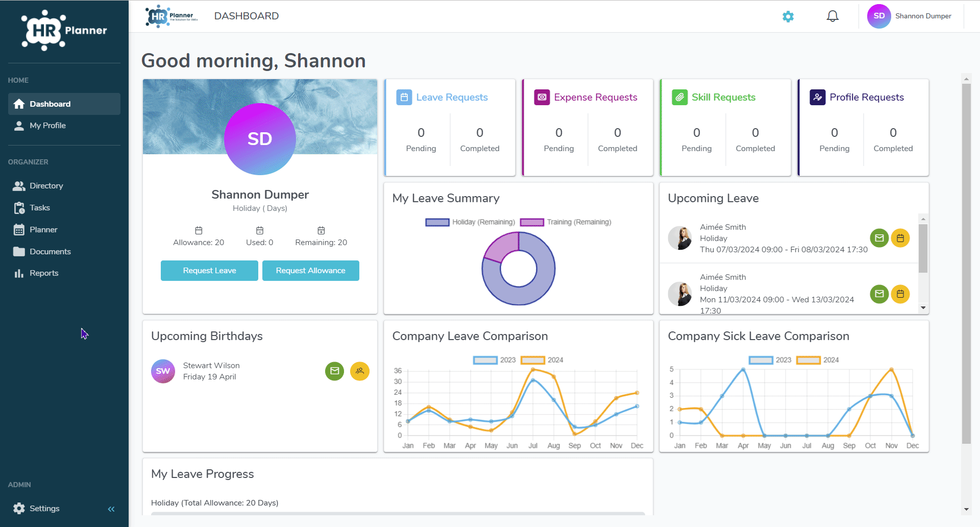Toggle 2024 legend in Company Leave Comparison

click(542, 360)
